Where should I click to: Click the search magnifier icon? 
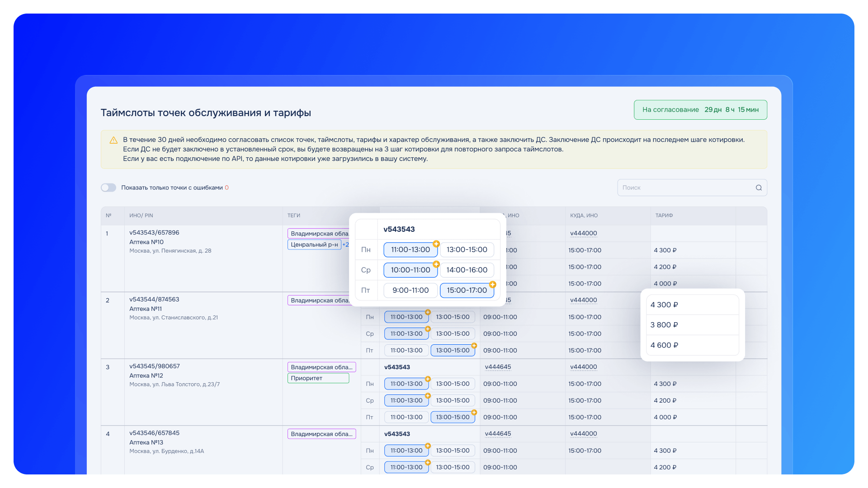pyautogui.click(x=759, y=188)
